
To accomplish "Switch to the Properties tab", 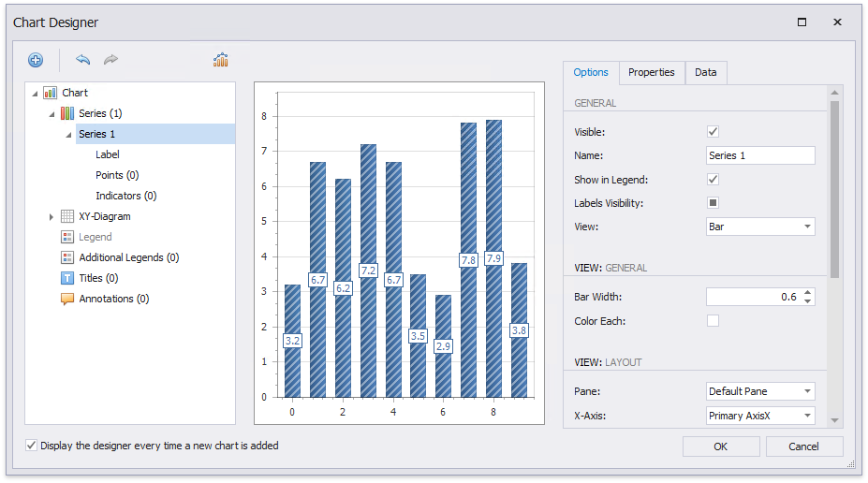I will coord(651,73).
